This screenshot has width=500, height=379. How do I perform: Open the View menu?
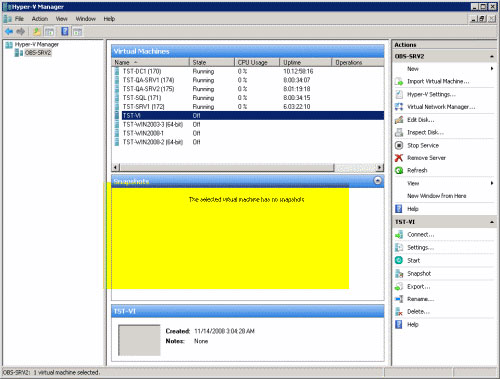click(62, 19)
